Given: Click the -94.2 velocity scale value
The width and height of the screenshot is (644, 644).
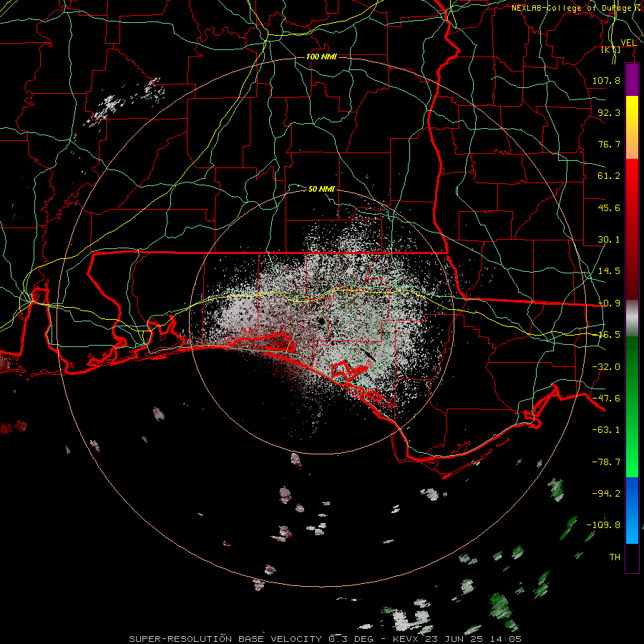Looking at the screenshot, I should click(x=606, y=494).
